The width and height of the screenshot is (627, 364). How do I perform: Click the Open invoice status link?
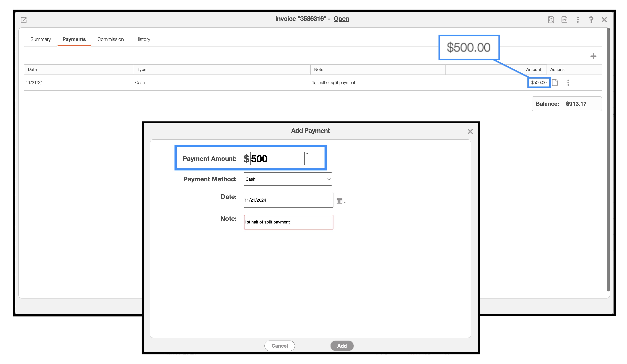pyautogui.click(x=341, y=19)
